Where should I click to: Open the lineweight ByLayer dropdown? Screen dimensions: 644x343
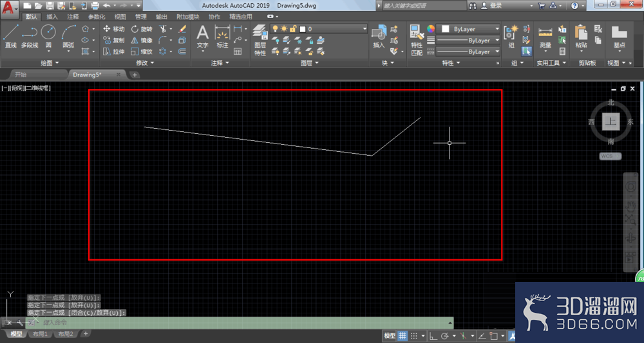pos(468,40)
